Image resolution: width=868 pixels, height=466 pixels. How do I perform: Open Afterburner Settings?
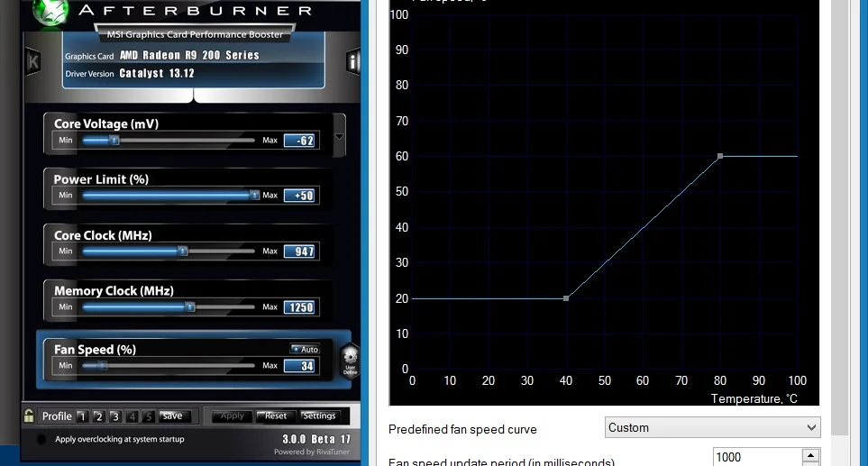319,416
